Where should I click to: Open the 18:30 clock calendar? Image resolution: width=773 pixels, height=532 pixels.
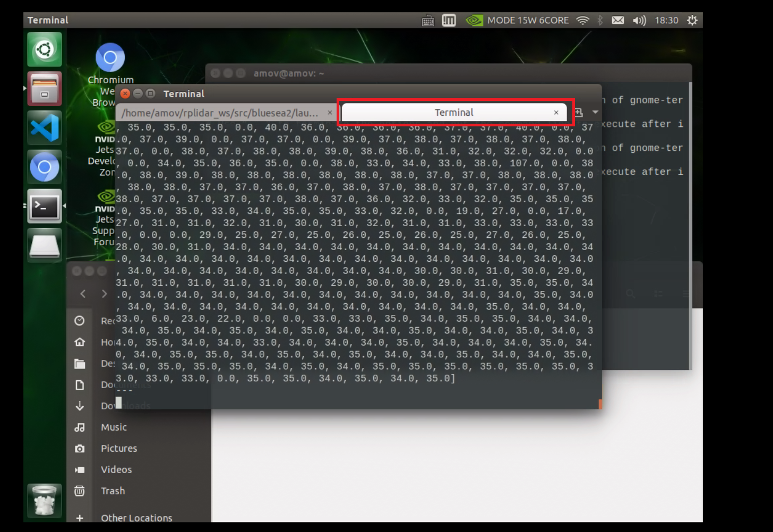(666, 20)
